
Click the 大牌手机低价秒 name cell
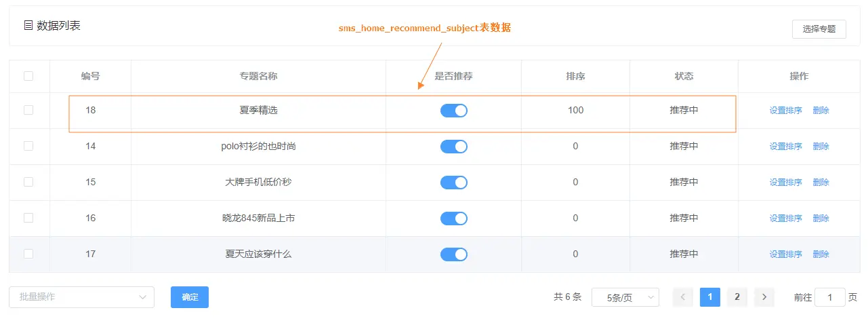point(259,182)
